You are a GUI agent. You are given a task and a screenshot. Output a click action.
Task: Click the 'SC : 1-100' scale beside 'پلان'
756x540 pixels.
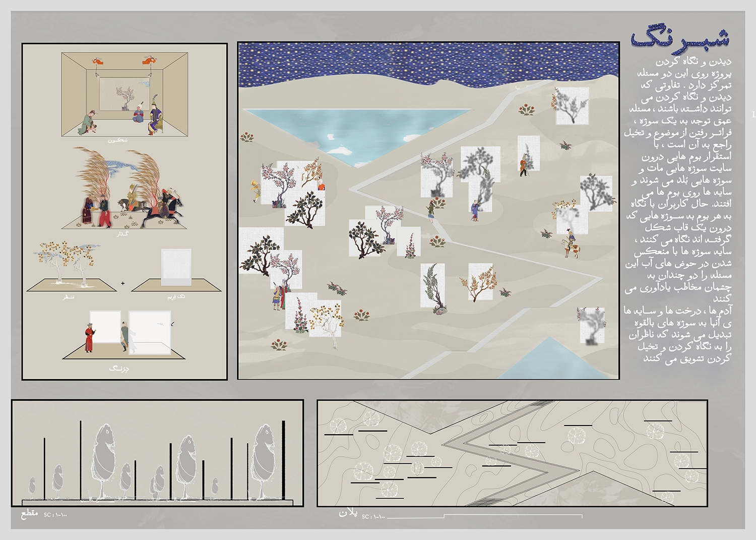coord(373,517)
